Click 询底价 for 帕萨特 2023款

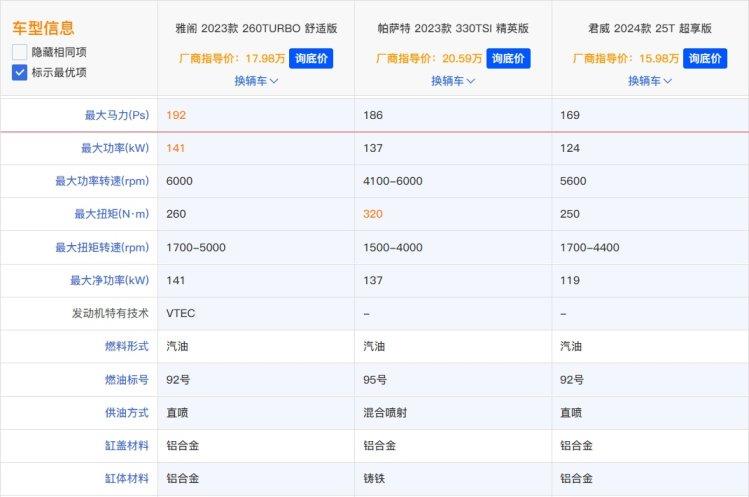pos(508,58)
